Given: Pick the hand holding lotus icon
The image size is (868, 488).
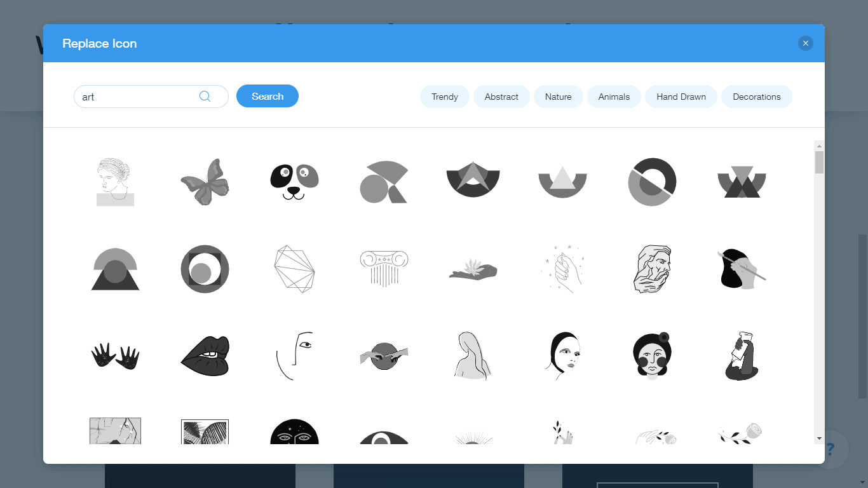Looking at the screenshot, I should [473, 269].
